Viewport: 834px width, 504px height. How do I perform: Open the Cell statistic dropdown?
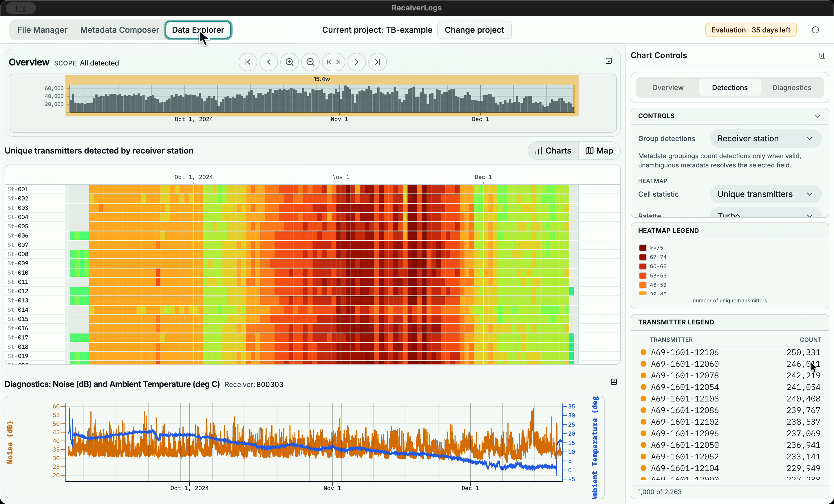click(x=765, y=194)
